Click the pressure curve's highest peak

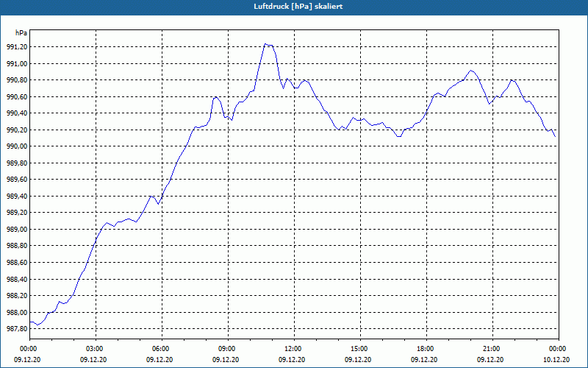pos(265,44)
